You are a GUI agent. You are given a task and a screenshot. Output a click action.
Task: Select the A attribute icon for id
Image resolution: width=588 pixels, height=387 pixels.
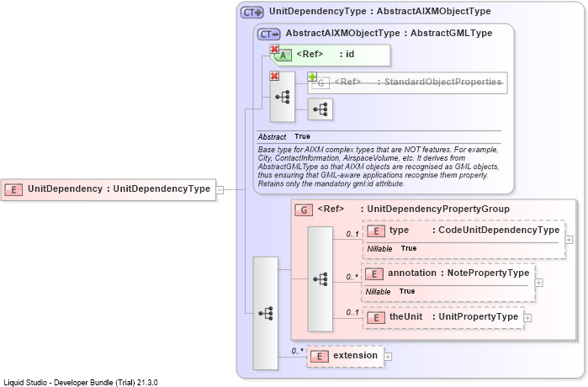coord(283,56)
